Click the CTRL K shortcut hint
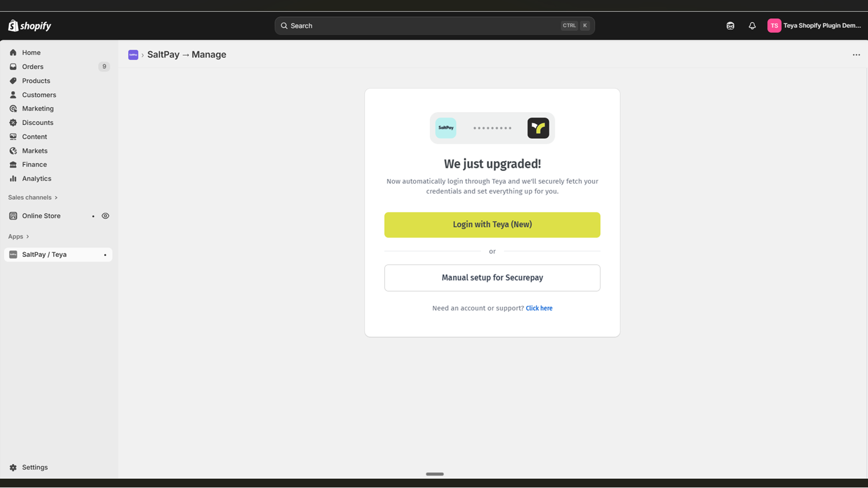 coord(576,25)
